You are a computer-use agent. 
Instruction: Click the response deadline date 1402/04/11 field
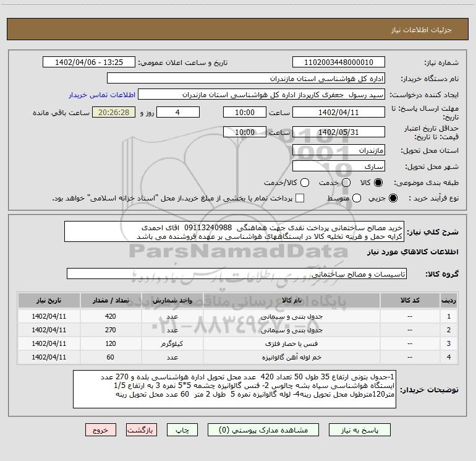[x=339, y=112]
